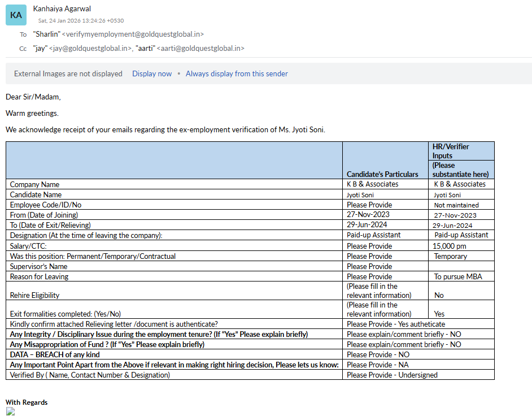This screenshot has height=420, width=532.
Task: Click the KA sender avatar
Action: click(x=16, y=15)
